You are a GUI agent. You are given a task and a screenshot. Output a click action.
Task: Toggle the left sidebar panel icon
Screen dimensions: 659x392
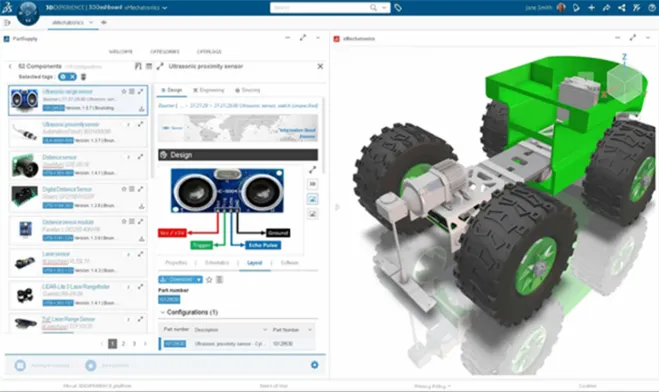tap(7, 22)
